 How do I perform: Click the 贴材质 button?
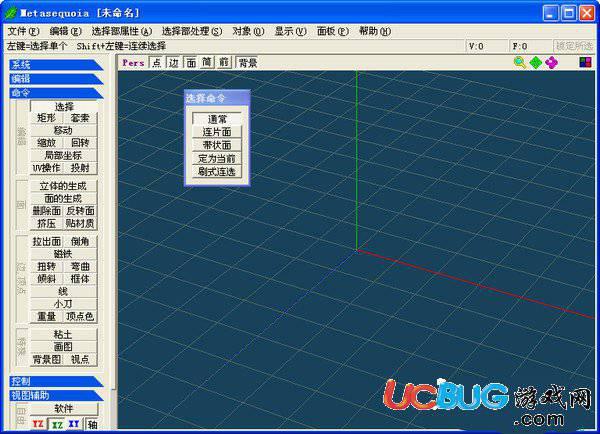coord(80,224)
